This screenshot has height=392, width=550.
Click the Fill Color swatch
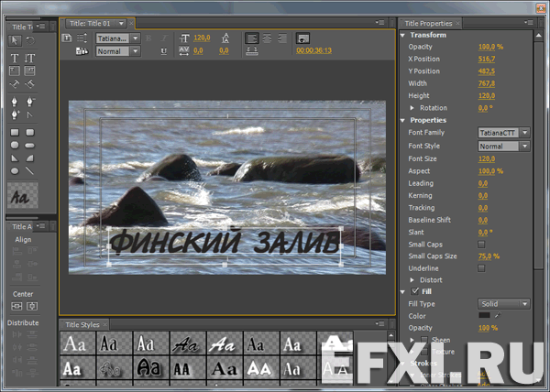[484, 315]
